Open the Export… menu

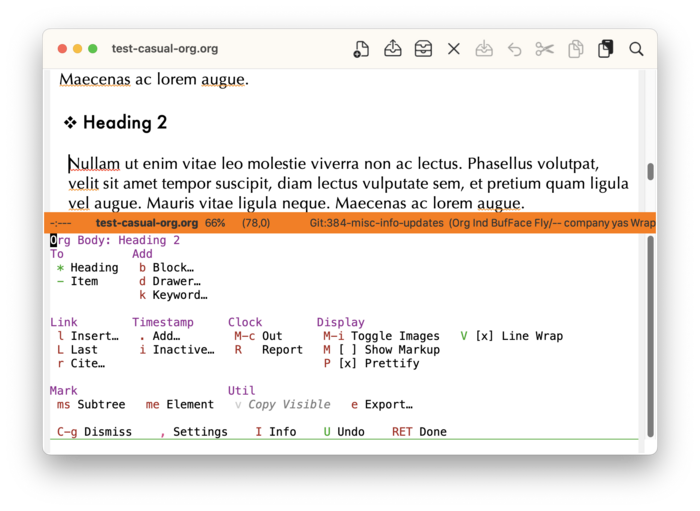(382, 405)
